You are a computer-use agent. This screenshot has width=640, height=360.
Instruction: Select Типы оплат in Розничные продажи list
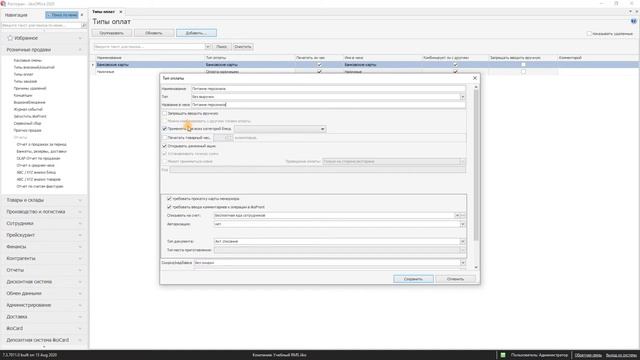(24, 74)
